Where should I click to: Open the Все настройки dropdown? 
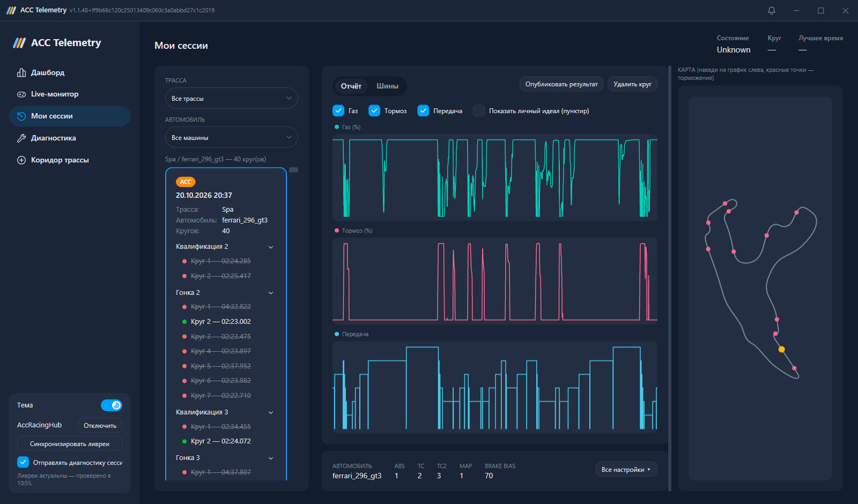pyautogui.click(x=626, y=469)
